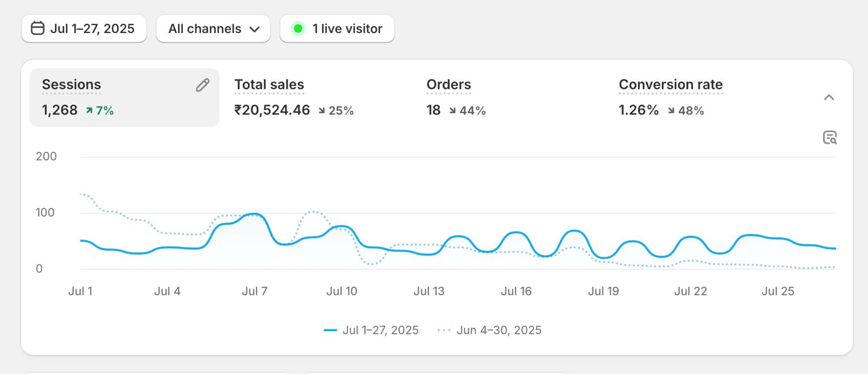868x374 pixels.
Task: Toggle the Jul 1–27, 2025 series in the legend
Action: click(372, 329)
